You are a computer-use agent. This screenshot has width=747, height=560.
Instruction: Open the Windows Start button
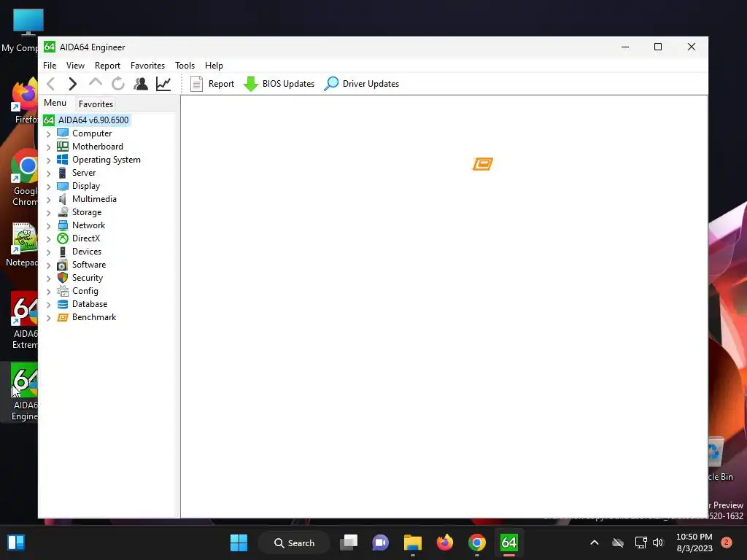239,542
